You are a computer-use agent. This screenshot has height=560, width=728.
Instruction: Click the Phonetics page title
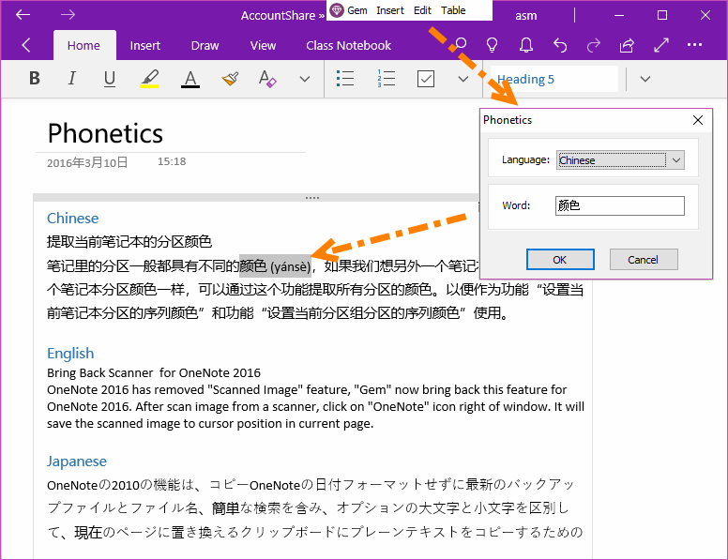[x=105, y=133]
